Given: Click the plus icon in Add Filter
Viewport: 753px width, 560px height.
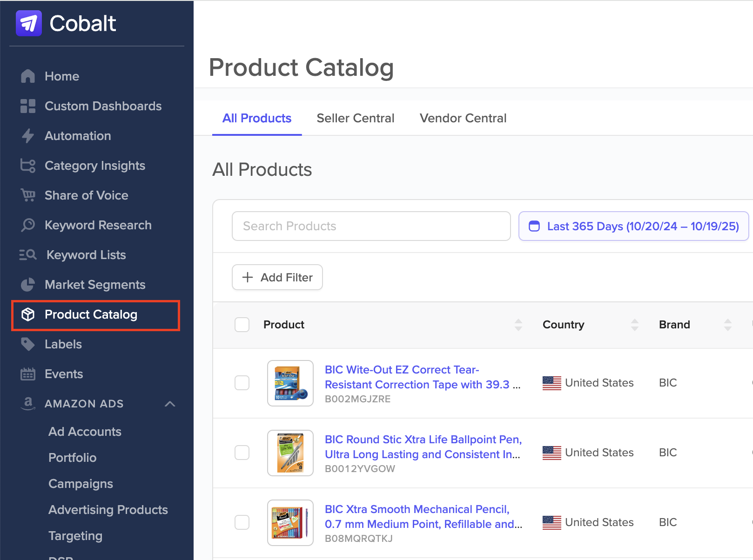Looking at the screenshot, I should pyautogui.click(x=248, y=277).
